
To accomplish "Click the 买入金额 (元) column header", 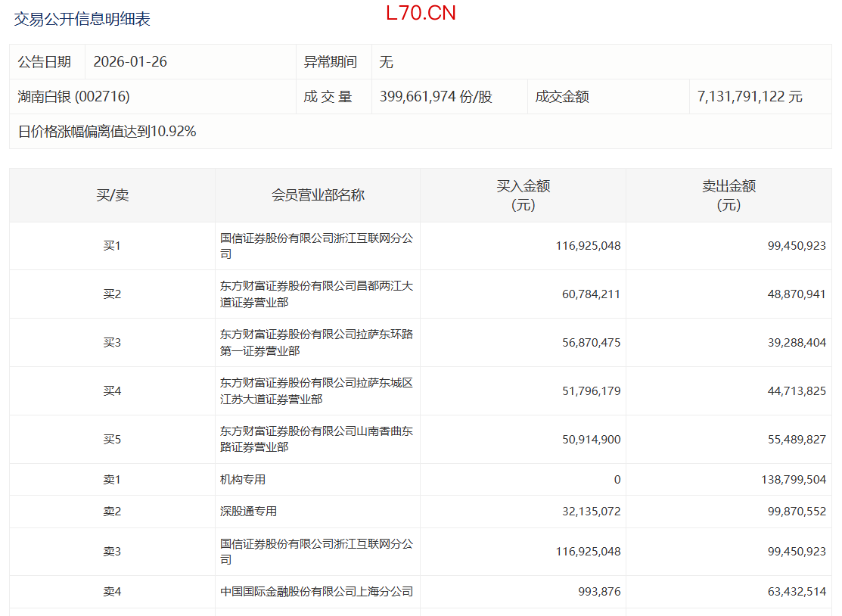I will tap(523, 195).
